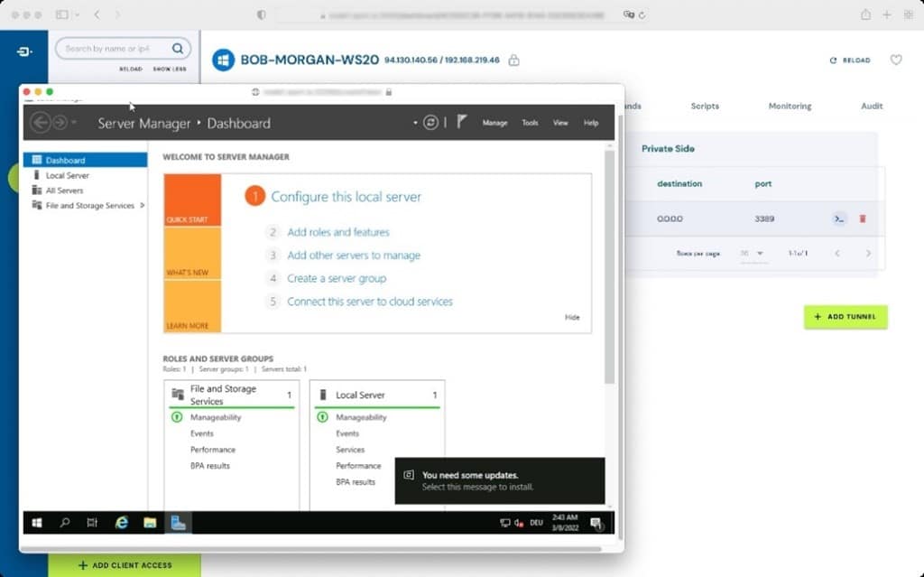Select Dashboard in the left pane
This screenshot has width=924, height=577.
click(86, 160)
